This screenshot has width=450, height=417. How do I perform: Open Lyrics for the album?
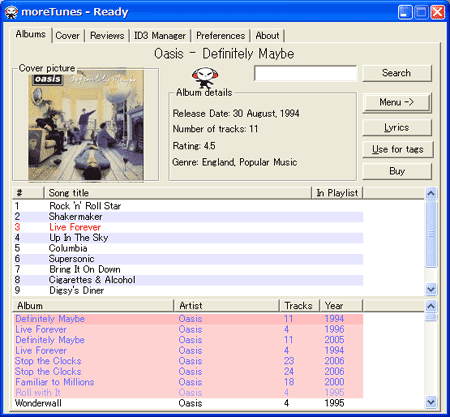click(x=397, y=128)
